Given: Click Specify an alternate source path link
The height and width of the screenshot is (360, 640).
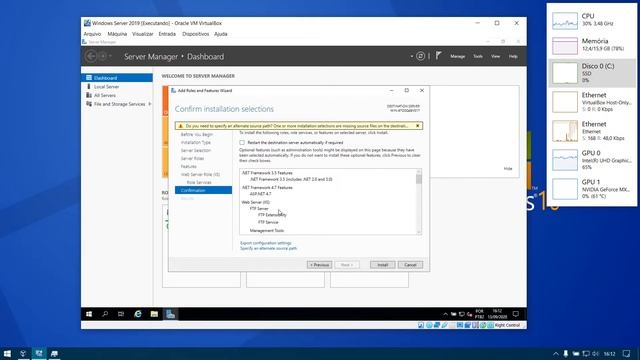Looking at the screenshot, I should [269, 248].
